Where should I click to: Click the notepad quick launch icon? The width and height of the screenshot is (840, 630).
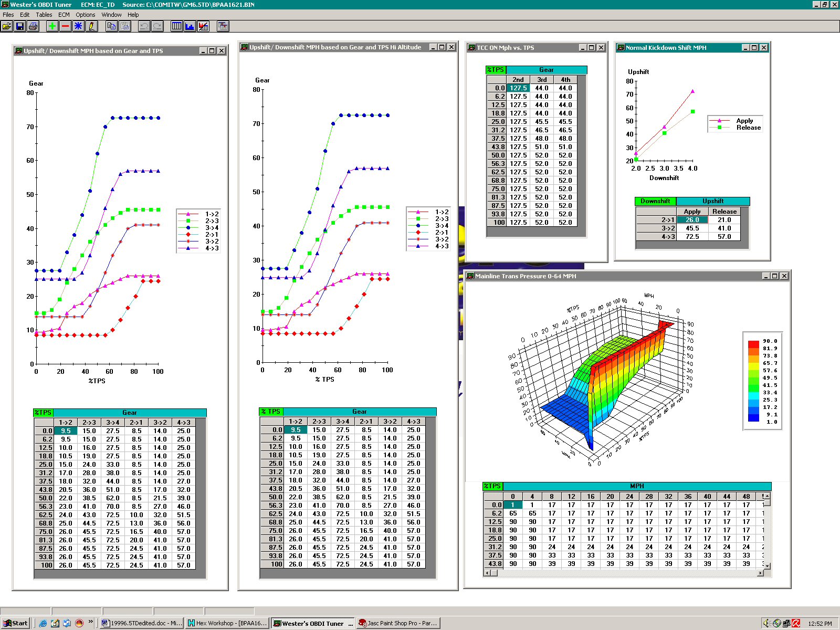click(x=55, y=623)
